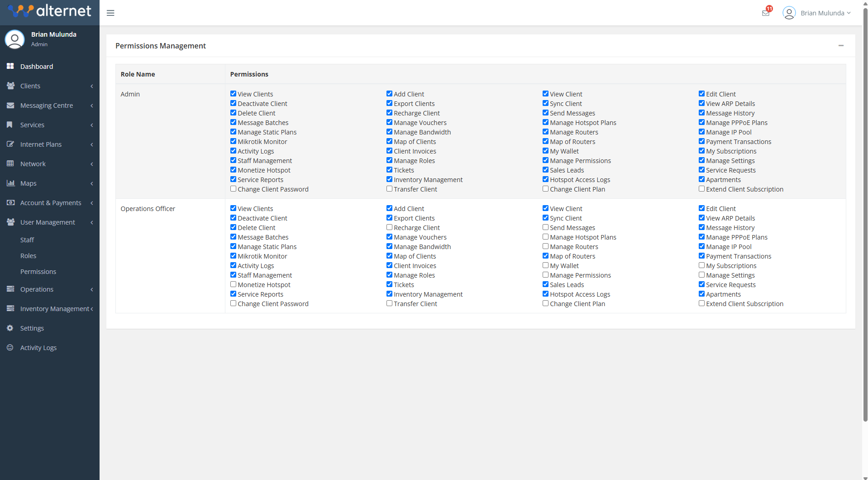
Task: Uncheck Manage Vouchers for Admin role
Action: click(389, 122)
